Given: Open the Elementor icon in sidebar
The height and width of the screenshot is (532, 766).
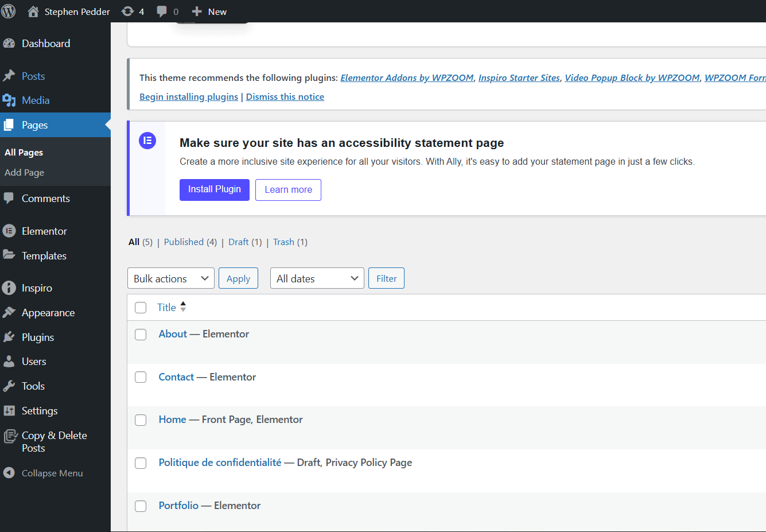Looking at the screenshot, I should (x=9, y=231).
